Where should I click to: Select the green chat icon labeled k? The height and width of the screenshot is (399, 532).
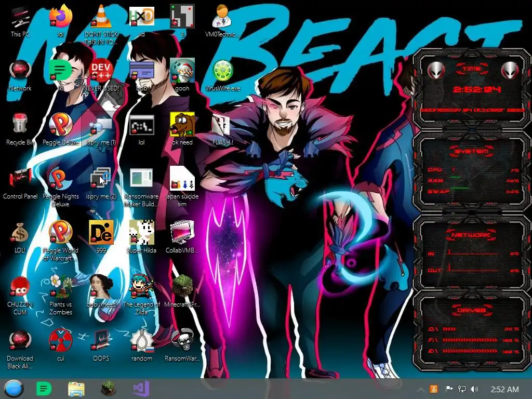click(61, 71)
